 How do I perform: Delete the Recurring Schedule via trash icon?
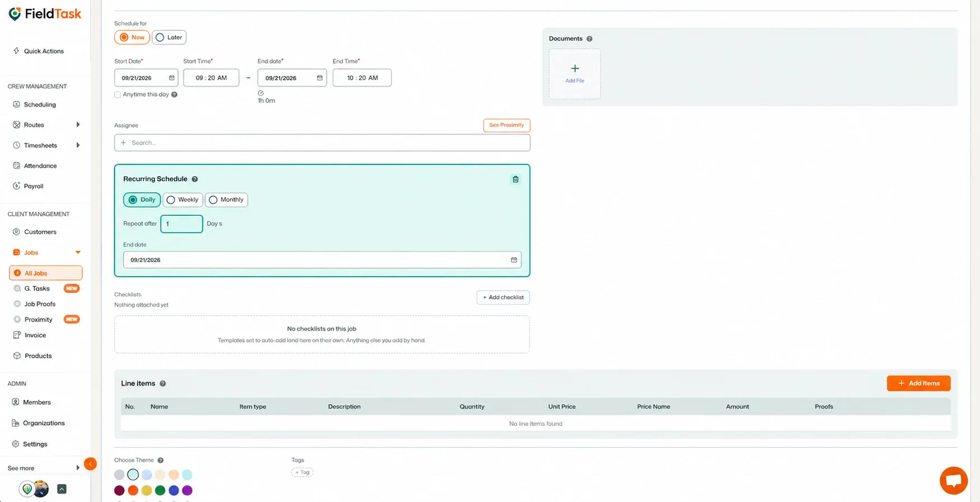point(516,179)
